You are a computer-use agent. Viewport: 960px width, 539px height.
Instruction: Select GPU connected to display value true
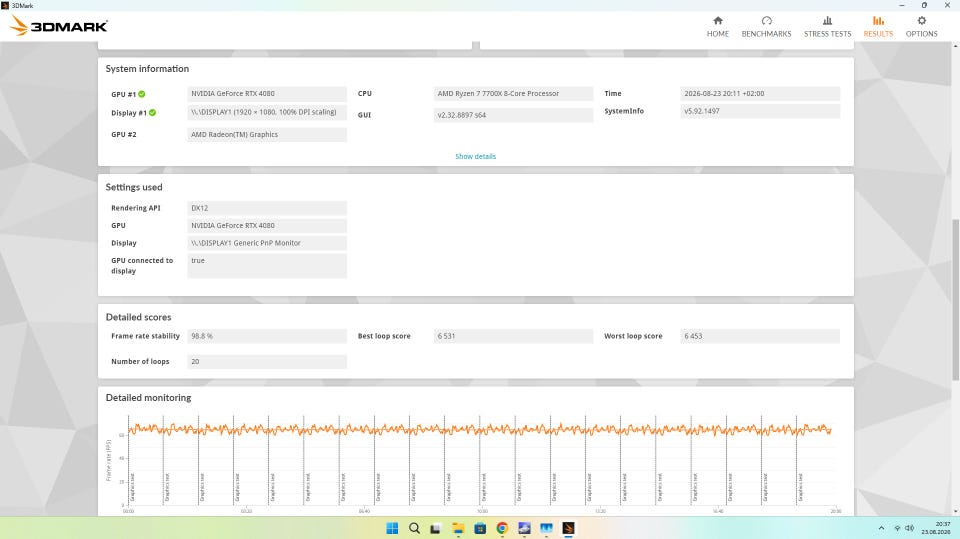(x=267, y=265)
